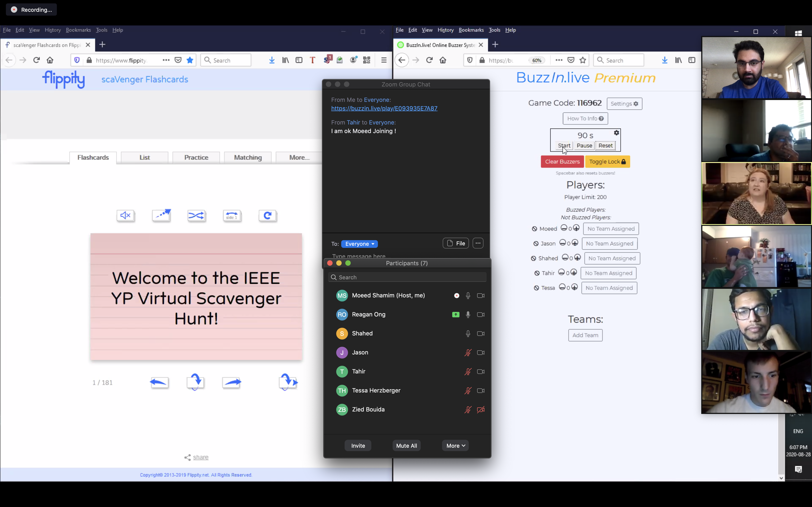
Task: Switch to the Matching tab
Action: (x=248, y=158)
